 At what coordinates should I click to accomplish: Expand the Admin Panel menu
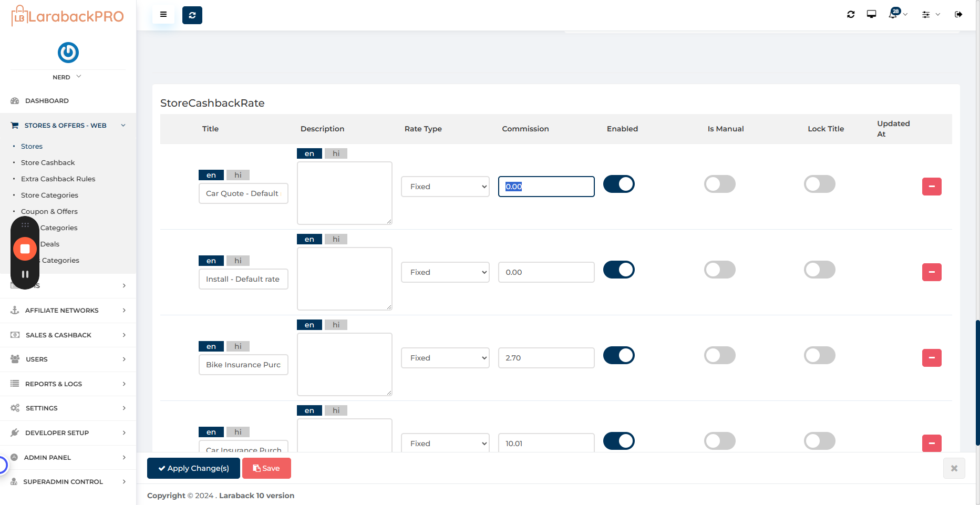pyautogui.click(x=68, y=458)
